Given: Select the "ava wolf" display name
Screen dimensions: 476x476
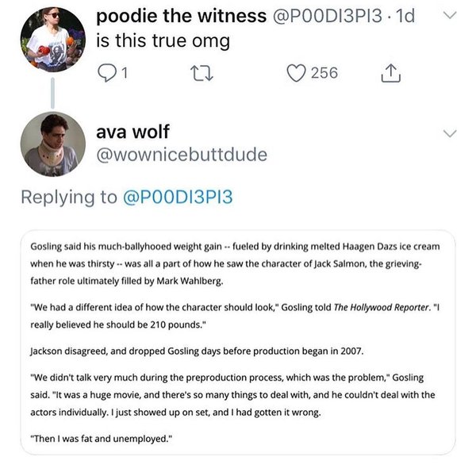Looking at the screenshot, I should [133, 132].
